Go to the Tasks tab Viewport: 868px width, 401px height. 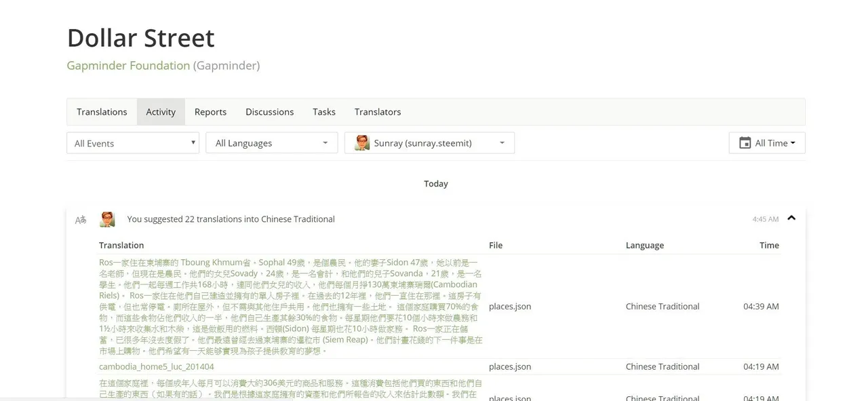(x=324, y=112)
